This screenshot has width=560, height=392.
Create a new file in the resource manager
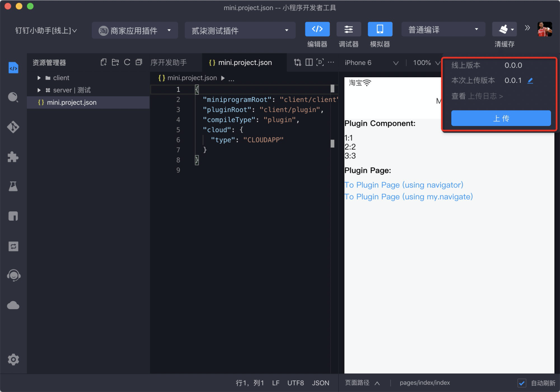click(104, 62)
